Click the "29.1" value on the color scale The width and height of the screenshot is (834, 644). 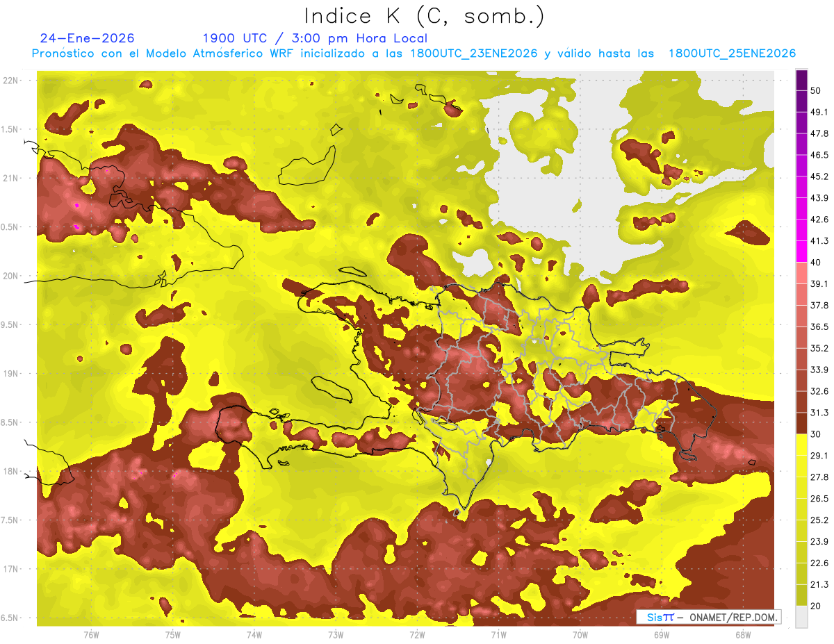(x=819, y=455)
